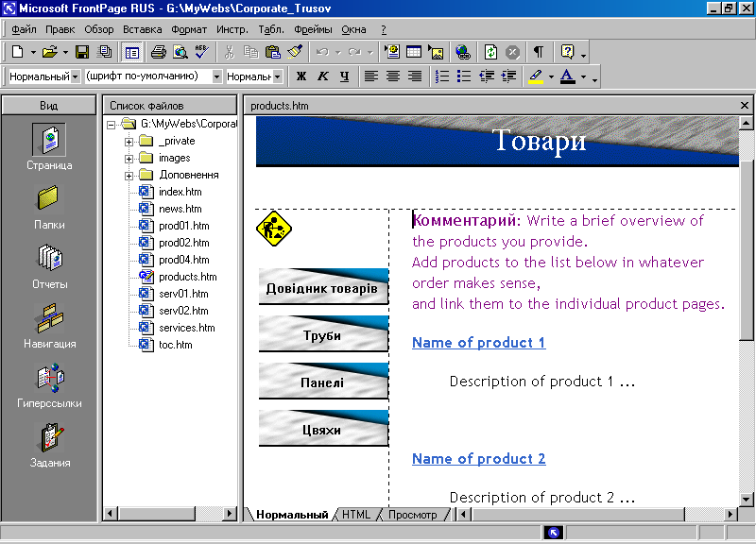Open font color dropdown arrow
This screenshot has height=544, width=756.
tap(583, 76)
